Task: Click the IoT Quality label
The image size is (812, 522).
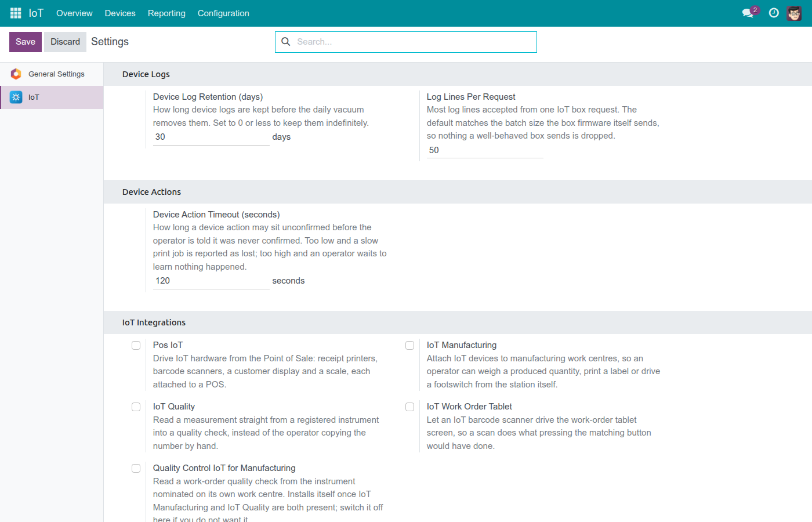Action: coord(174,407)
